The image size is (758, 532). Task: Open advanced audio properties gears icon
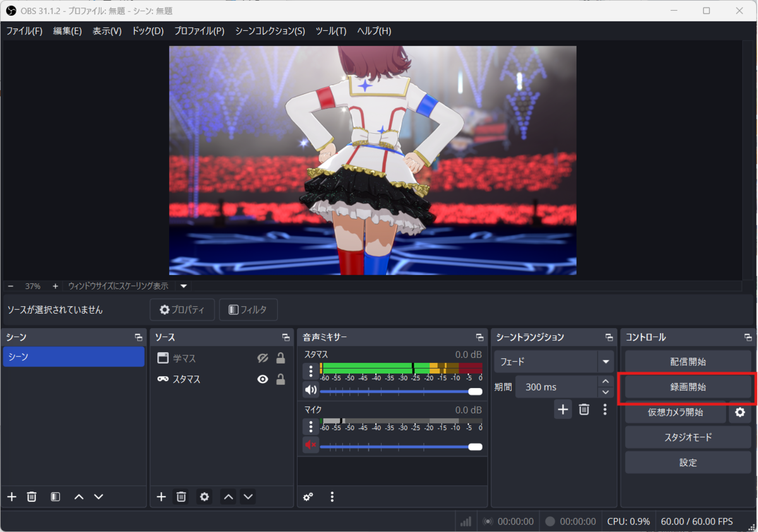point(308,497)
